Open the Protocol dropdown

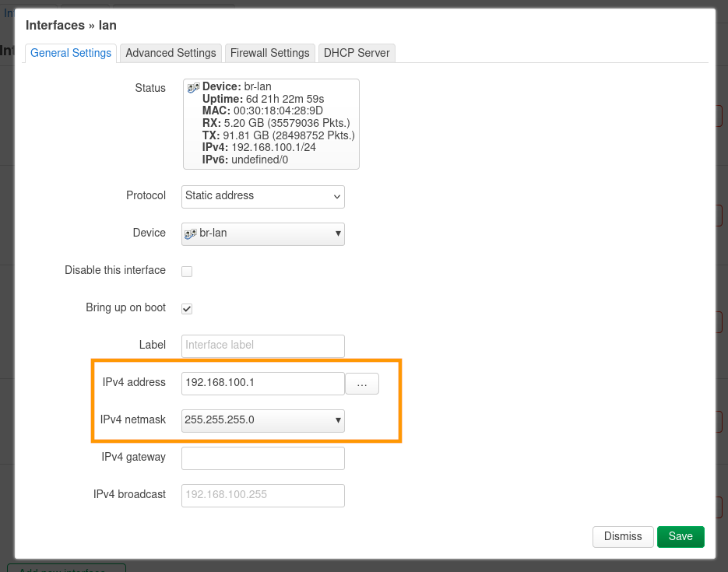(x=263, y=196)
